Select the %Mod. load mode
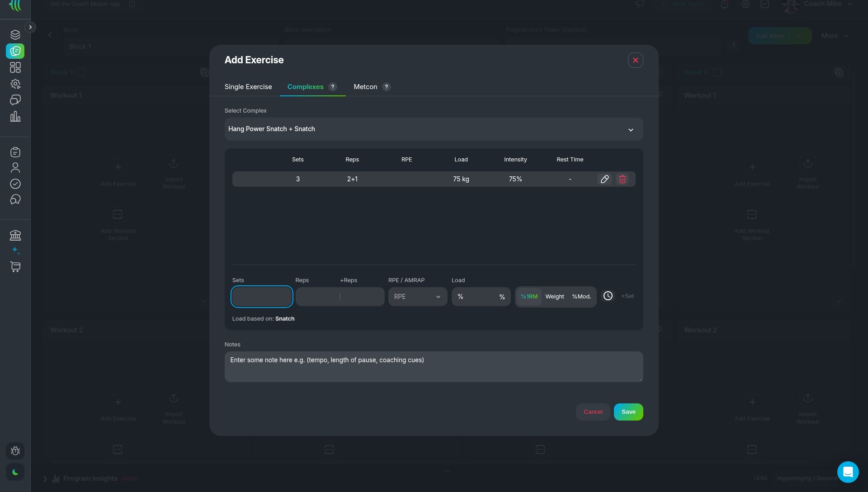The image size is (868, 492). pyautogui.click(x=581, y=297)
